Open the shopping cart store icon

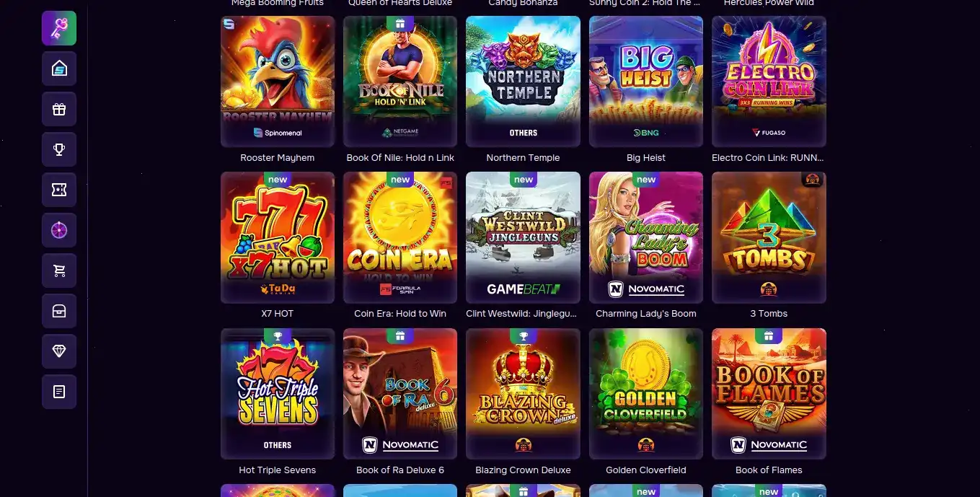click(59, 271)
